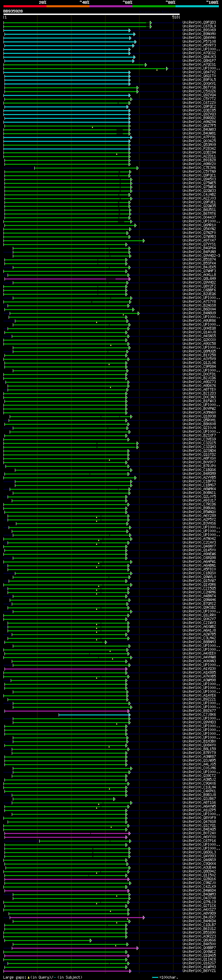The width and height of the screenshot is (222, 980).
Task: Click the UniRef100_D0CFD1 label
Action: coord(199,374)
